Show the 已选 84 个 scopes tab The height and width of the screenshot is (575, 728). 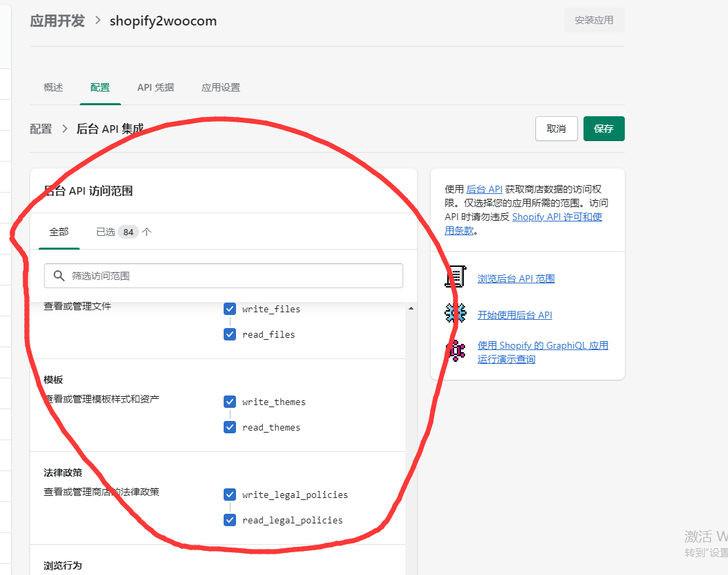point(124,232)
